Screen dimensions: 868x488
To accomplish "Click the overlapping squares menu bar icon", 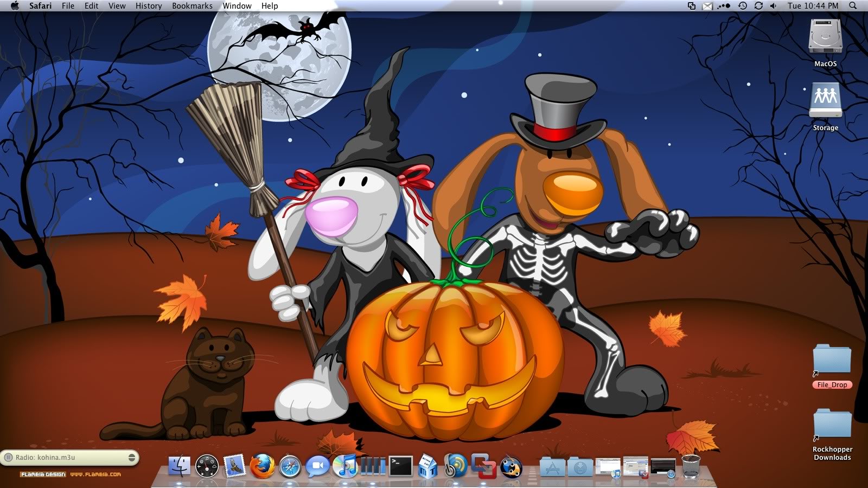I will tap(692, 5).
